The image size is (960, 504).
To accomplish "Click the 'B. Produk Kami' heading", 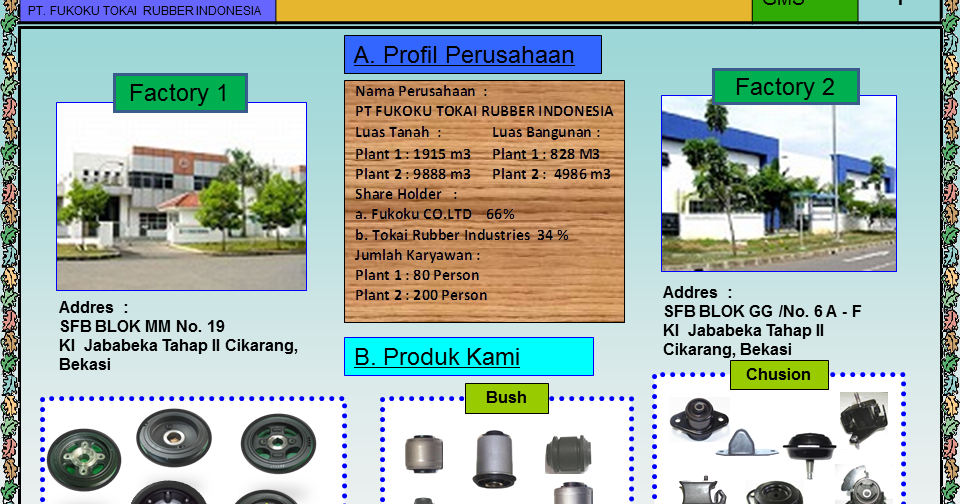I will click(468, 356).
